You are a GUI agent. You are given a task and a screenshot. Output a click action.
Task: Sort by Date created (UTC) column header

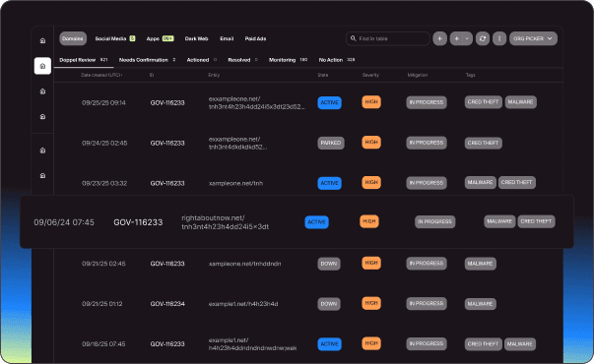pyautogui.click(x=101, y=75)
